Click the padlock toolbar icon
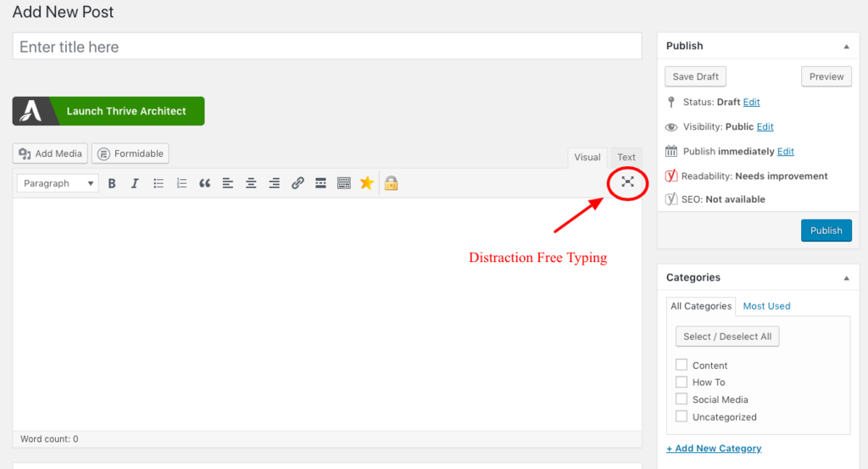Viewport: 868px width, 469px height. 392,183
